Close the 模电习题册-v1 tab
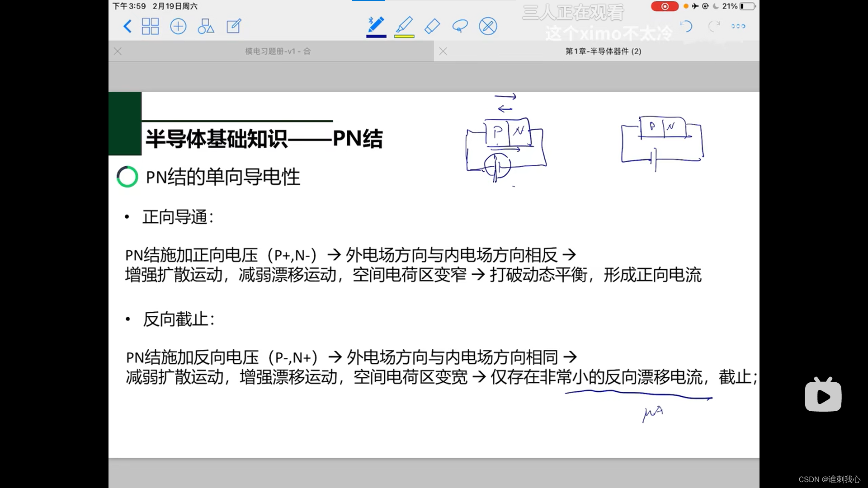 coord(118,51)
